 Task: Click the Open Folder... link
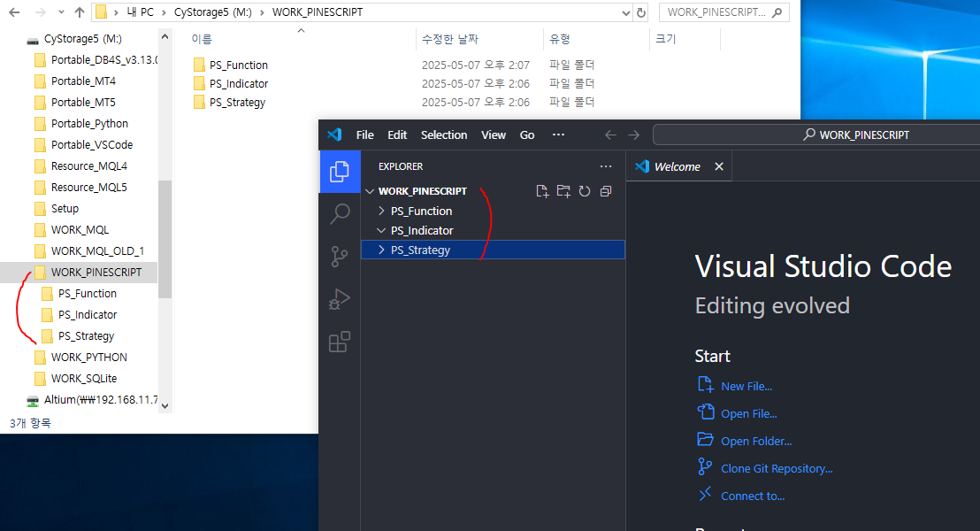click(x=756, y=442)
